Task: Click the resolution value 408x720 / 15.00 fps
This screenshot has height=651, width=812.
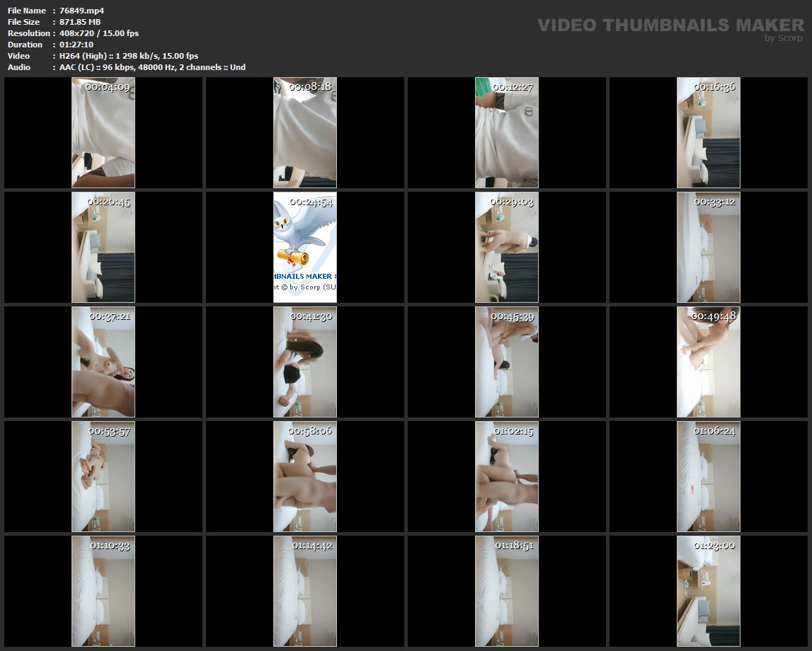Action: click(x=99, y=33)
